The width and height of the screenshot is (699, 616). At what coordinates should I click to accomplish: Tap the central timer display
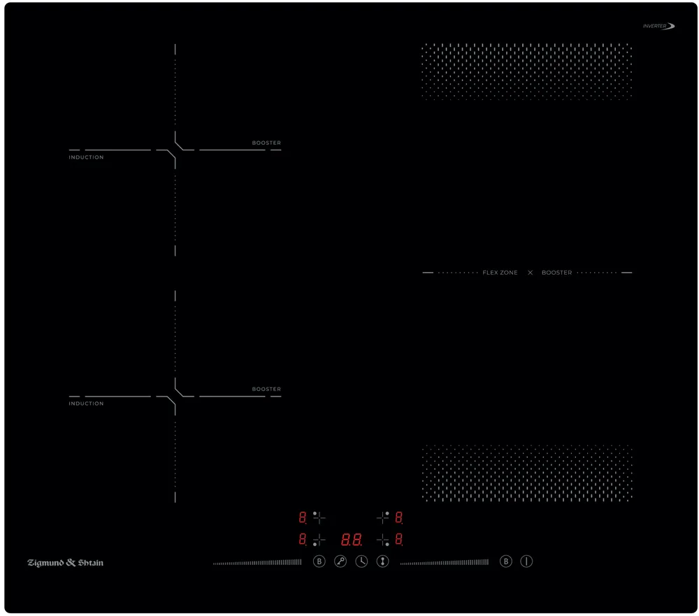(351, 540)
